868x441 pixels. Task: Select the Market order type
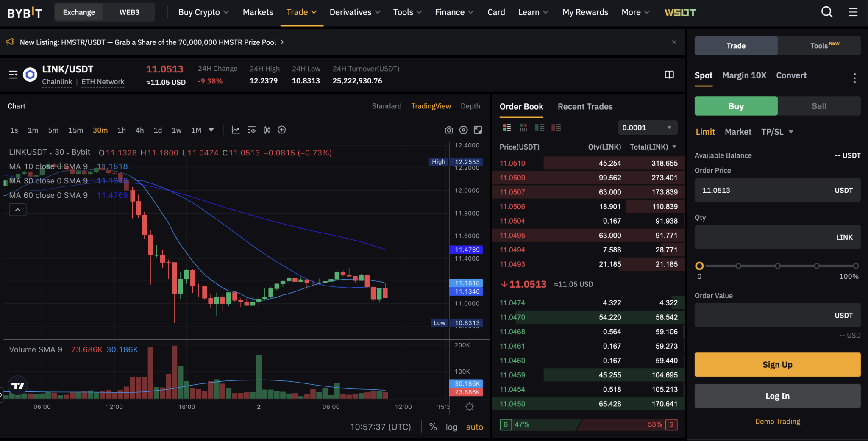click(737, 132)
